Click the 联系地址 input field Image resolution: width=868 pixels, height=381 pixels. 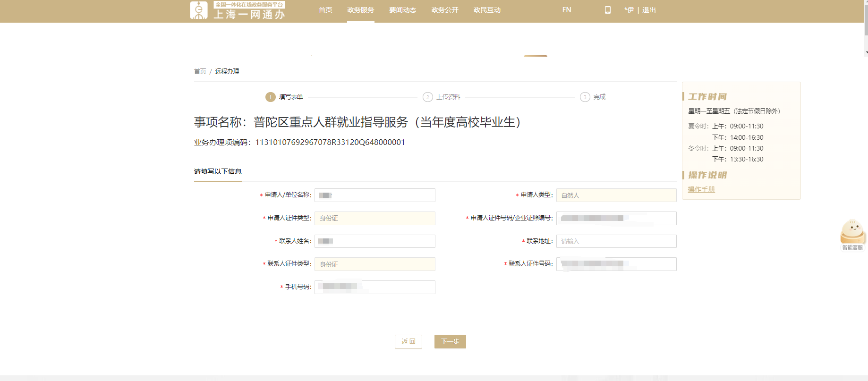[x=616, y=241]
